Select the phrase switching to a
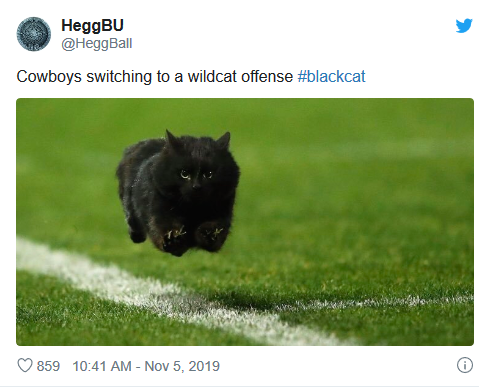 tap(135, 77)
